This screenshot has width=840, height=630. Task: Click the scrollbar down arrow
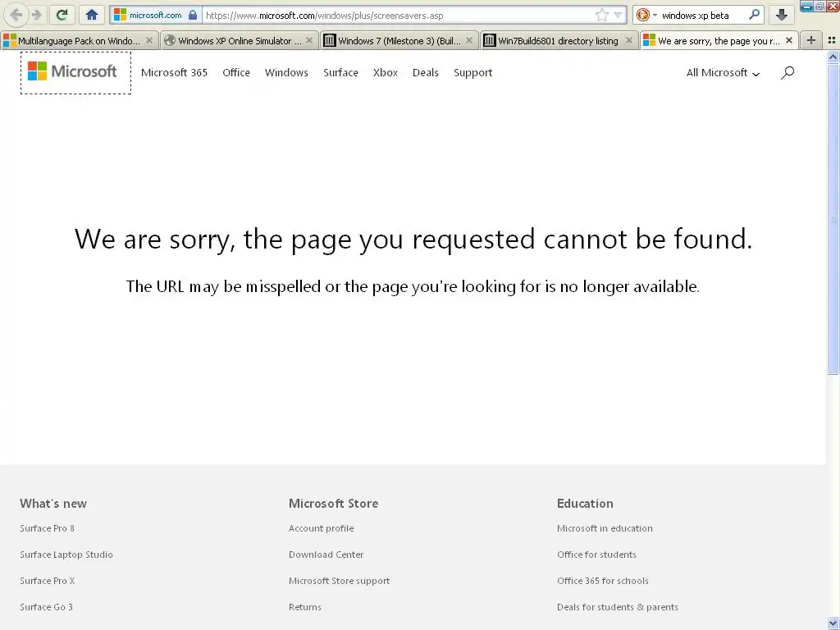833,623
